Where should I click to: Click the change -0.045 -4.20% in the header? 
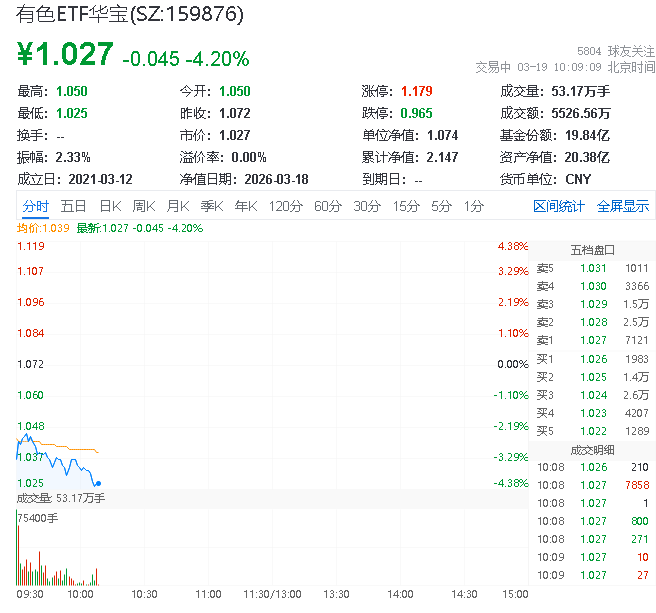click(186, 59)
